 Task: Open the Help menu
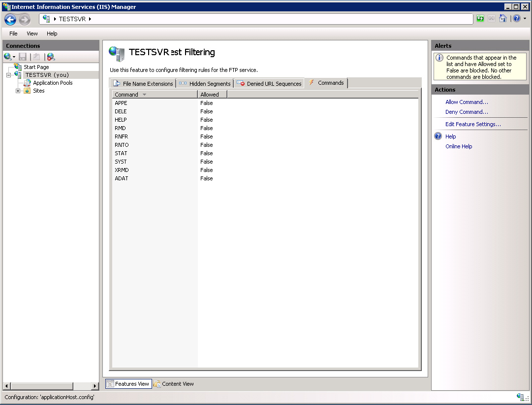52,34
